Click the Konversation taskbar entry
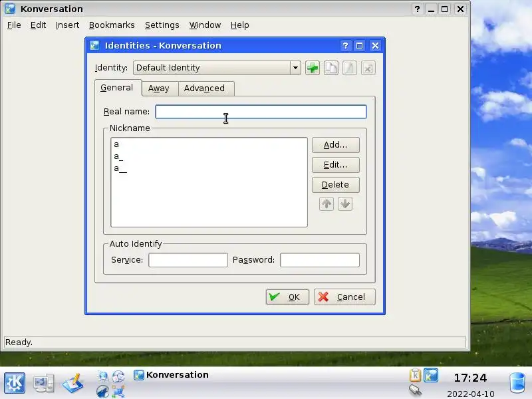The height and width of the screenshot is (399, 532). coord(172,375)
